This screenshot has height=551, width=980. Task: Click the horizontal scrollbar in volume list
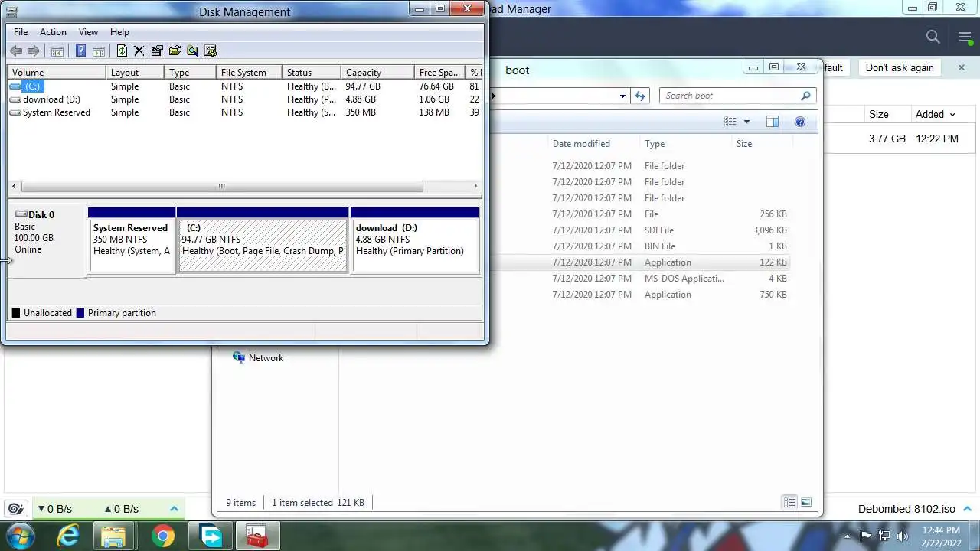(x=222, y=186)
